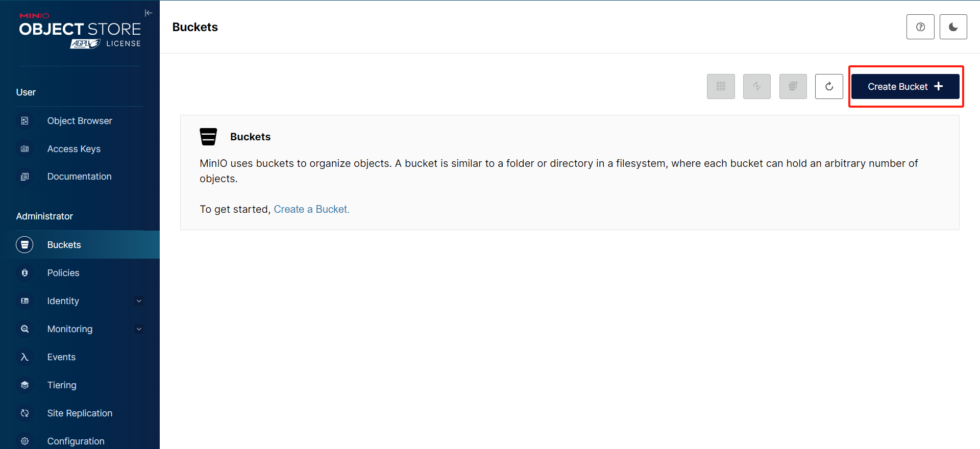Viewport: 980px width, 449px height.
Task: Click the 'Monitoring' menu label
Action: point(70,329)
